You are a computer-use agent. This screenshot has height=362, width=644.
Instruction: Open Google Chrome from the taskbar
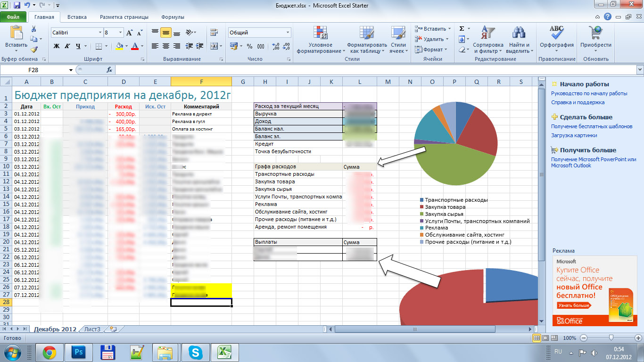pos(50,352)
